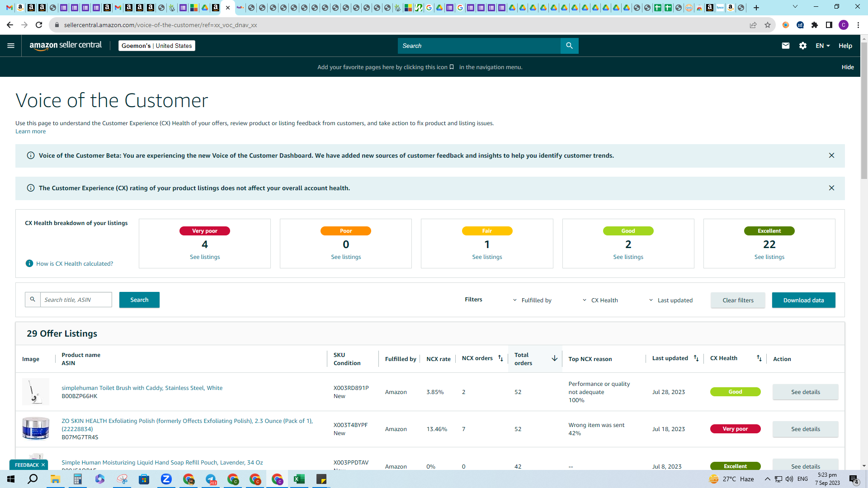Click Download data
This screenshot has width=868, height=488.
[803, 300]
